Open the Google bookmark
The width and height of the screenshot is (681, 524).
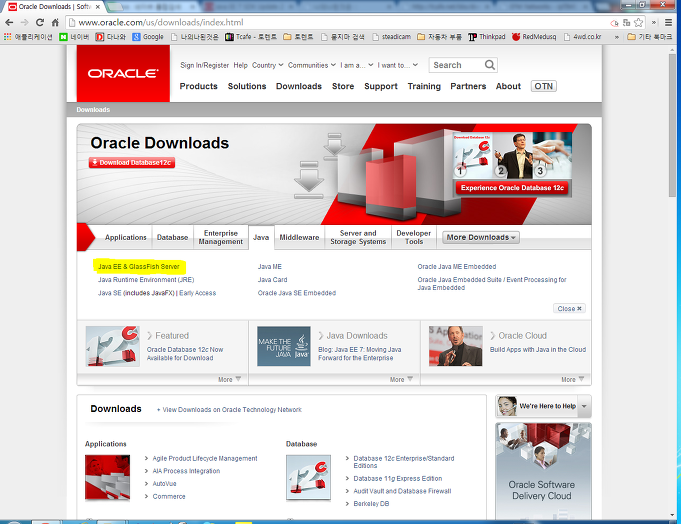148,37
